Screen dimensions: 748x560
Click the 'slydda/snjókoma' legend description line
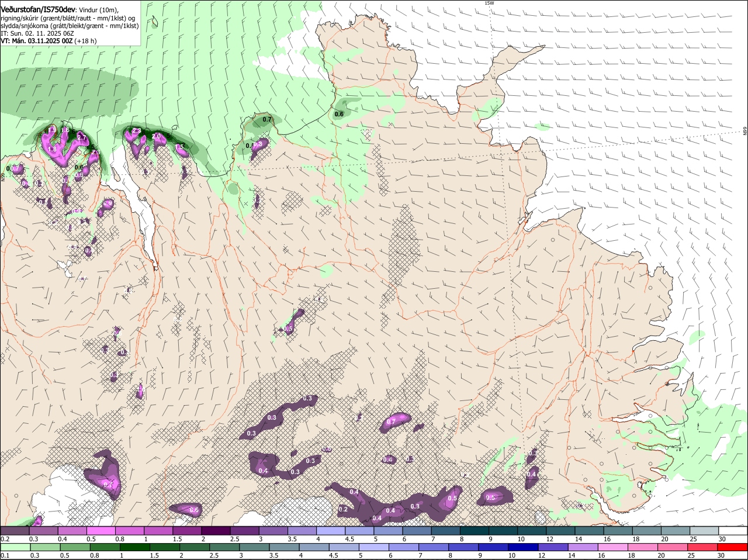click(70, 26)
